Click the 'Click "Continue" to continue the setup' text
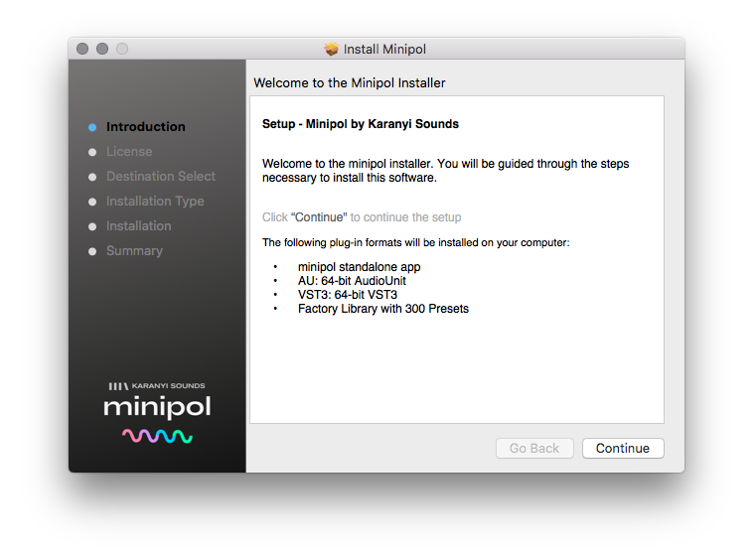 [x=362, y=217]
